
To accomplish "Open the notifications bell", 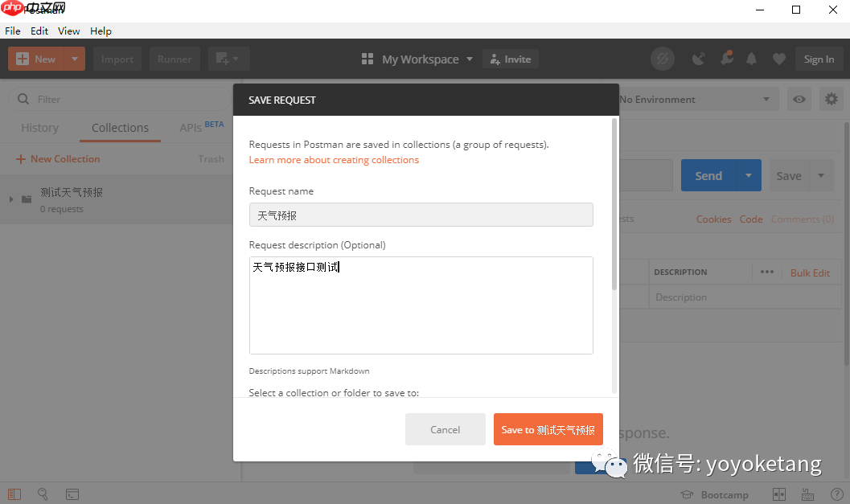I will (751, 59).
